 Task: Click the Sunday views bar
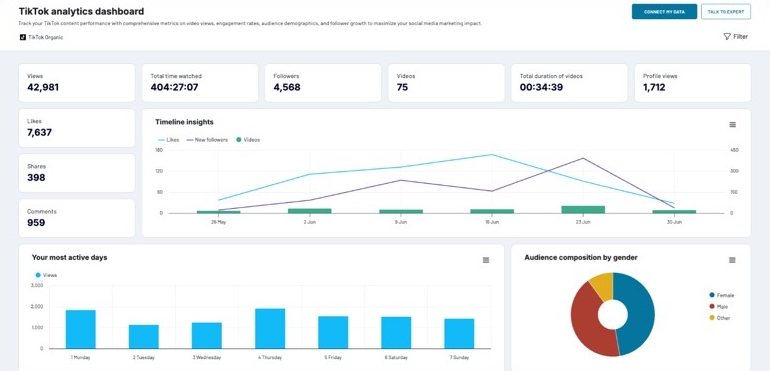tap(459, 334)
